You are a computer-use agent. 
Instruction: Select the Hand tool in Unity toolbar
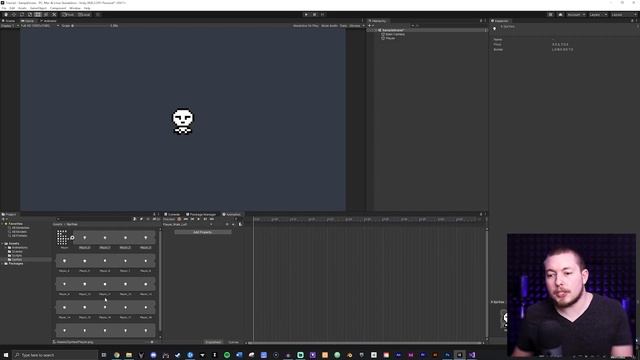click(6, 15)
